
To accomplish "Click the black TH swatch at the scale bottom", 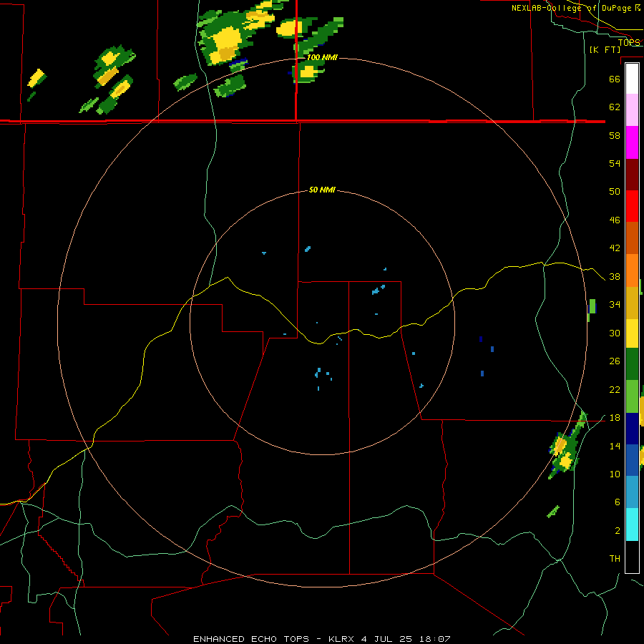I will 632,556.
